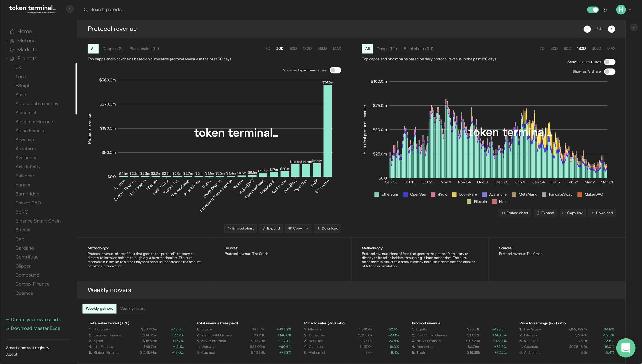
Task: Open Aave project in sidebar
Action: [21, 95]
